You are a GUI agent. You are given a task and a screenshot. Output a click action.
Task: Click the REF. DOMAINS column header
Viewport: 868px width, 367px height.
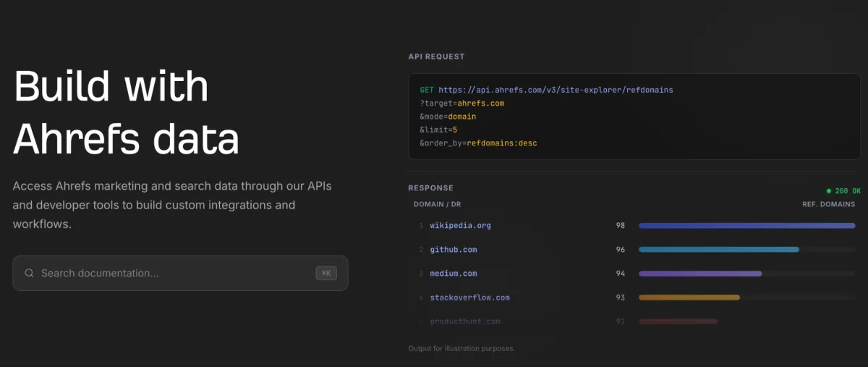point(829,204)
